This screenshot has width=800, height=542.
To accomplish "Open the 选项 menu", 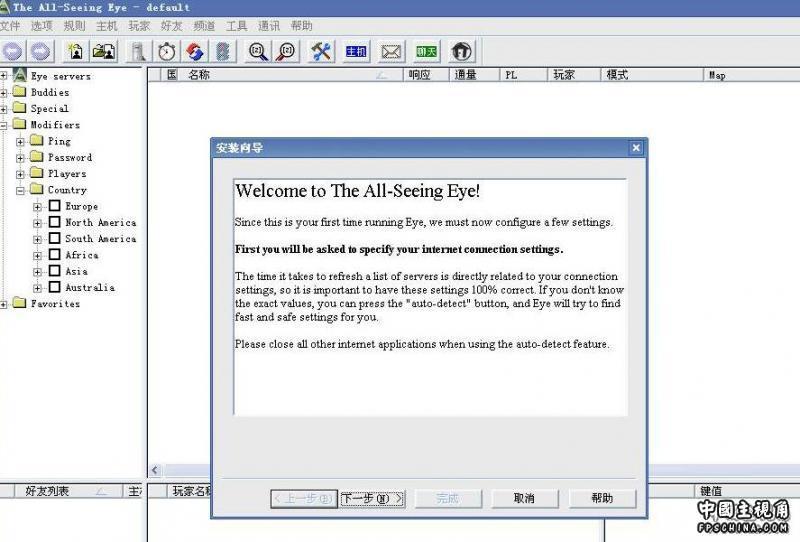I will pyautogui.click(x=42, y=26).
